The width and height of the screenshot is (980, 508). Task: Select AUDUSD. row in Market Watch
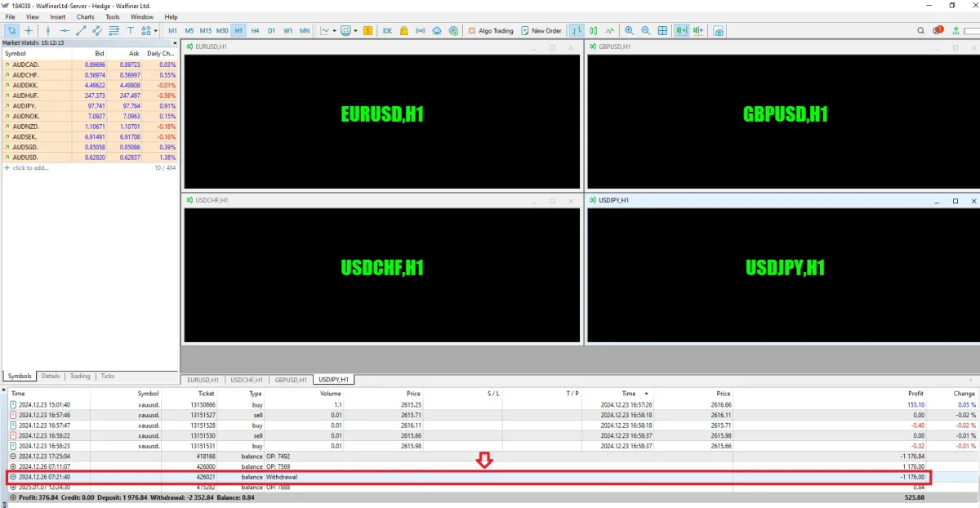point(90,158)
